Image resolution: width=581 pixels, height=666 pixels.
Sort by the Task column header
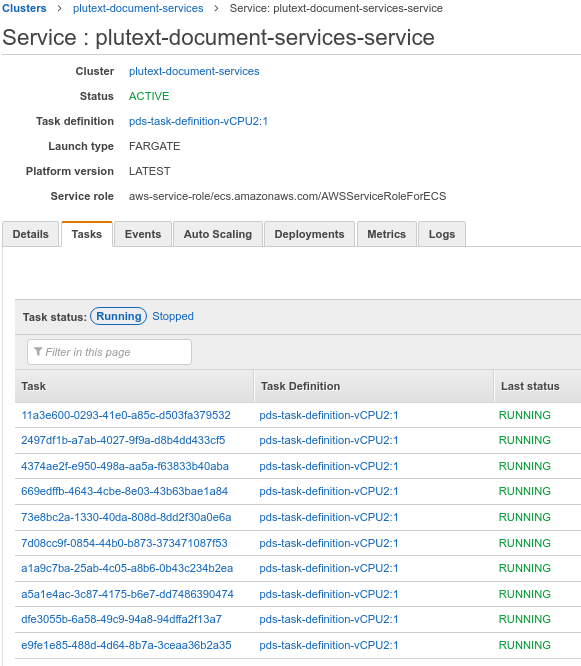(x=134, y=386)
